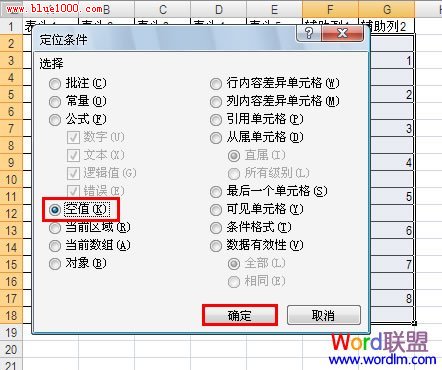Select the 当前数组(A) radio option
Image resolution: width=442 pixels, height=370 pixels.
click(x=89, y=245)
